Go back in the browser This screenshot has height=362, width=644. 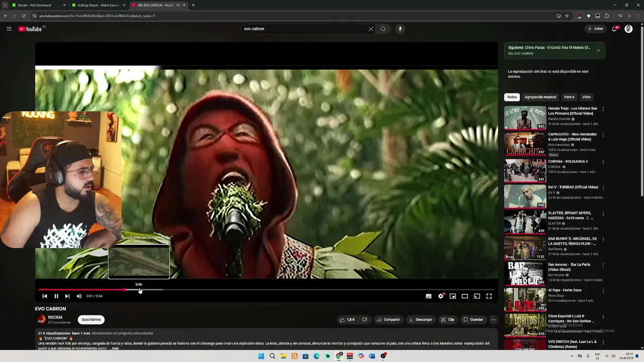[x=6, y=16]
